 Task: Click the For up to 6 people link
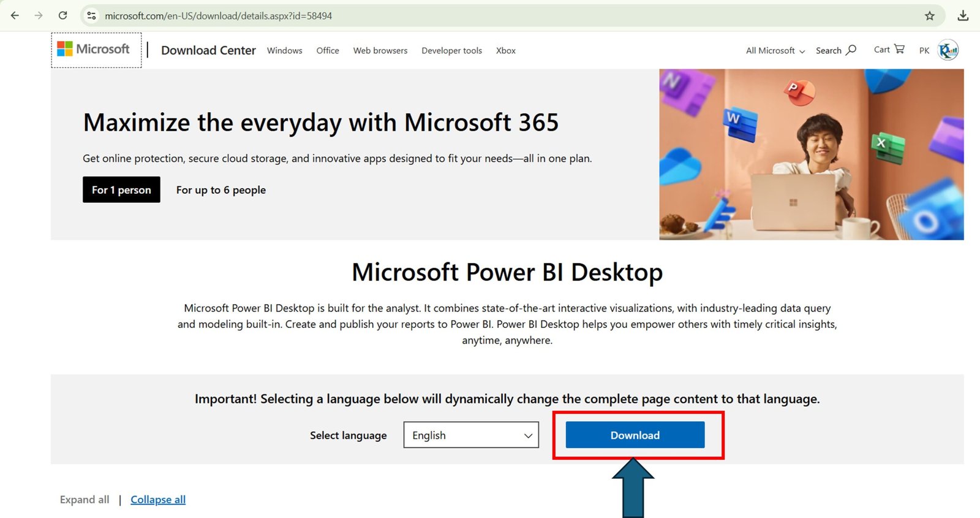coord(221,190)
